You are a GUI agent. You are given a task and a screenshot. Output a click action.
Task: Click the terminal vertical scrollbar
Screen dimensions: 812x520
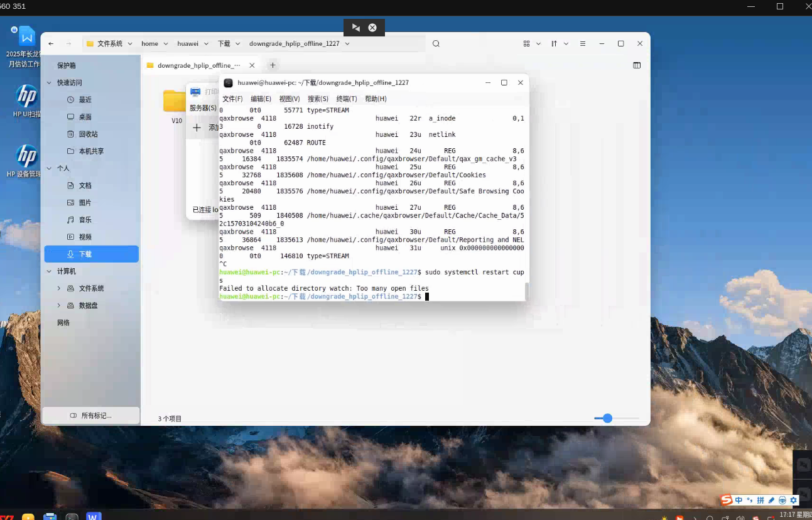pos(526,290)
